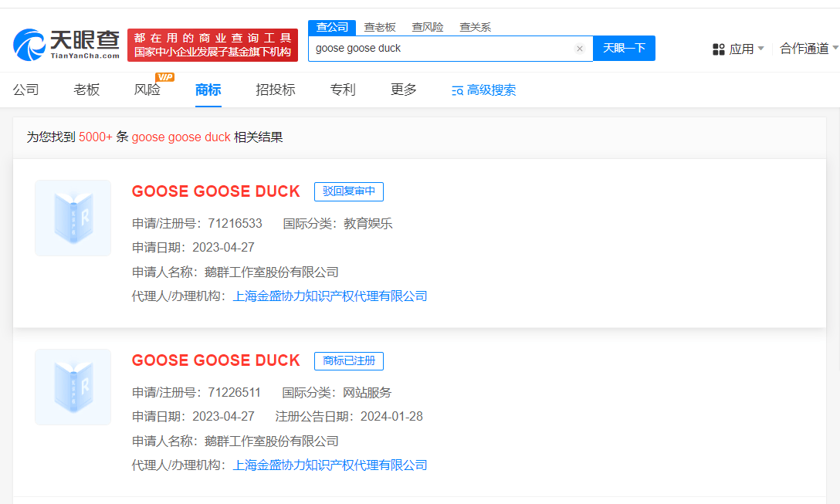The width and height of the screenshot is (840, 504).
Task: Open second trademark thumbnail for 71226511
Action: tap(73, 387)
